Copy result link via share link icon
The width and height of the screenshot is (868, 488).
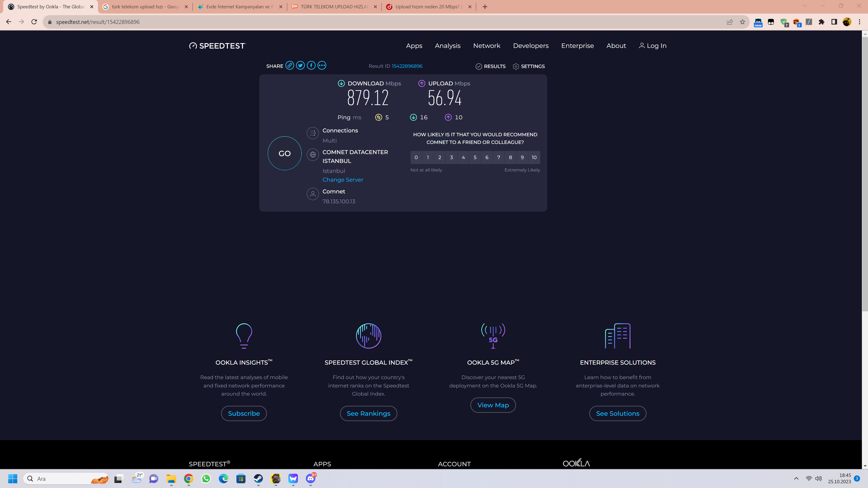pos(289,66)
